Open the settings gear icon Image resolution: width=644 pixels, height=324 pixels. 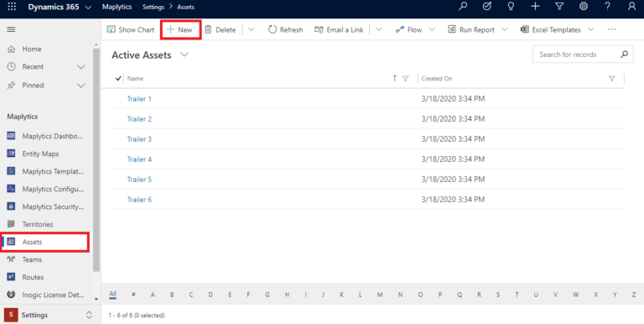coord(584,7)
